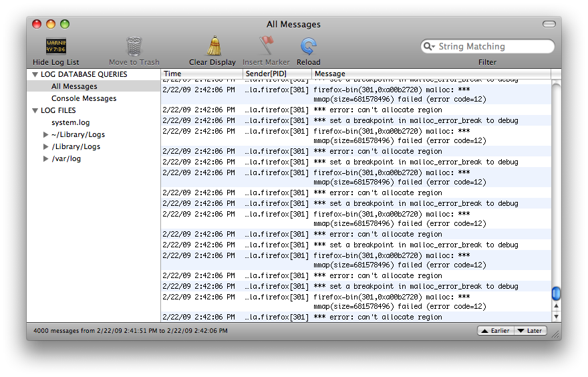The height and width of the screenshot is (377, 588).
Task: Expand the ~/Library/Logs folder
Action: click(45, 134)
